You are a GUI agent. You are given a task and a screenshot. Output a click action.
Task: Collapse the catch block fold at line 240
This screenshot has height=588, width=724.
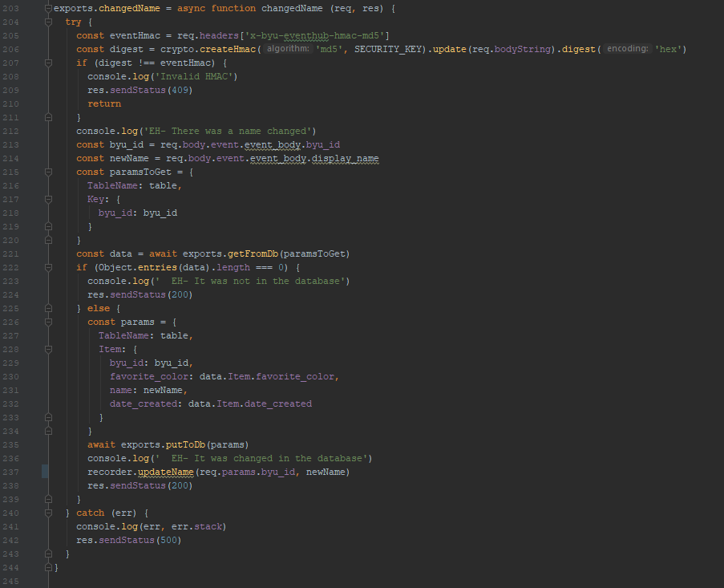48,513
